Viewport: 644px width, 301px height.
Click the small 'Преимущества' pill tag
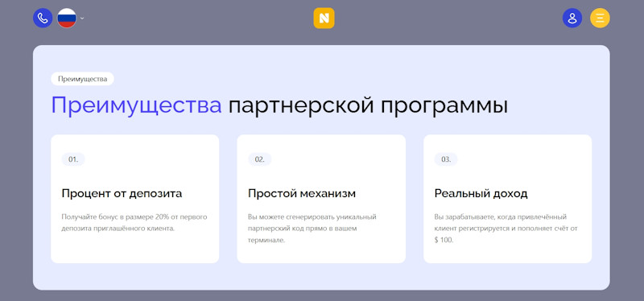click(x=83, y=79)
